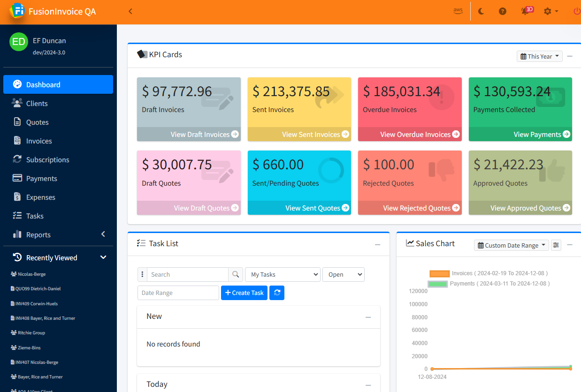The image size is (581, 392).
Task: Click the AWS icon in header
Action: coord(458,11)
